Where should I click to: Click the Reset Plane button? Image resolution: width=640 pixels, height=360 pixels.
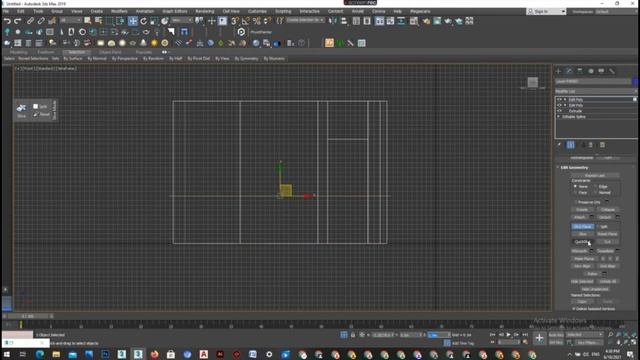[x=607, y=234]
